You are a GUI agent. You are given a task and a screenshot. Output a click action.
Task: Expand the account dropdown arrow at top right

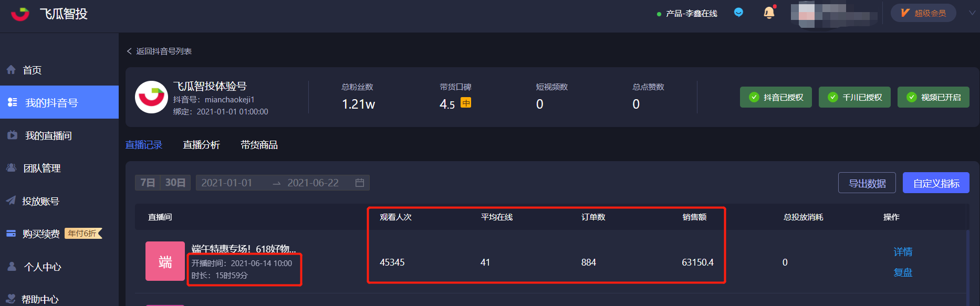972,14
